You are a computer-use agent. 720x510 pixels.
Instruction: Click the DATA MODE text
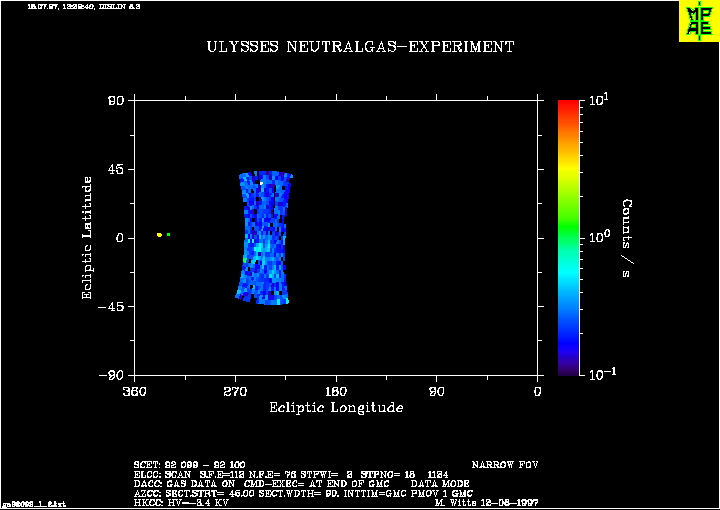[440, 484]
